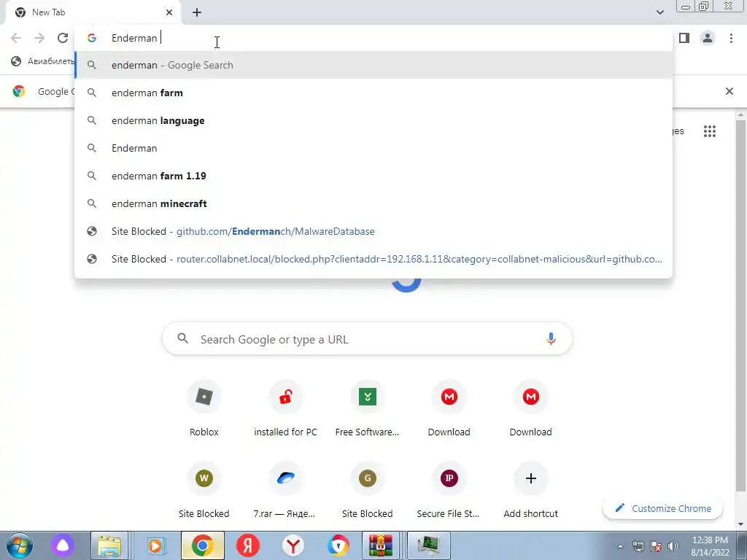Open the purple Alice assistant taskbar icon
The image size is (747, 560).
click(63, 545)
